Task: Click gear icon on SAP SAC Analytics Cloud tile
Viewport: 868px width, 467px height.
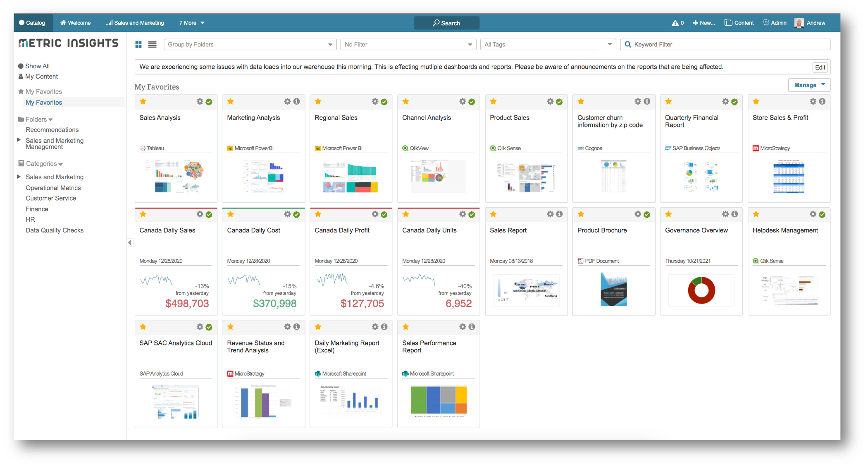Action: (200, 327)
